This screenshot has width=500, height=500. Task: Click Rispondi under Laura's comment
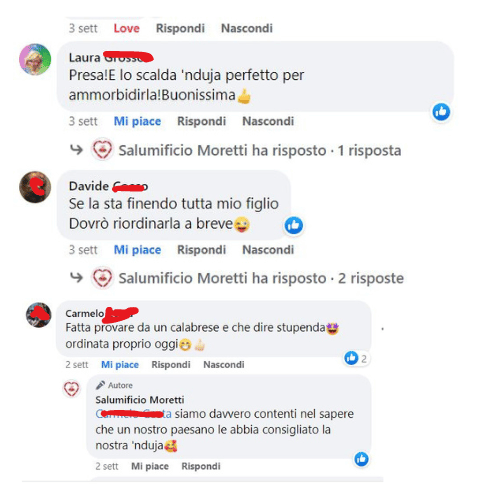[x=201, y=121]
